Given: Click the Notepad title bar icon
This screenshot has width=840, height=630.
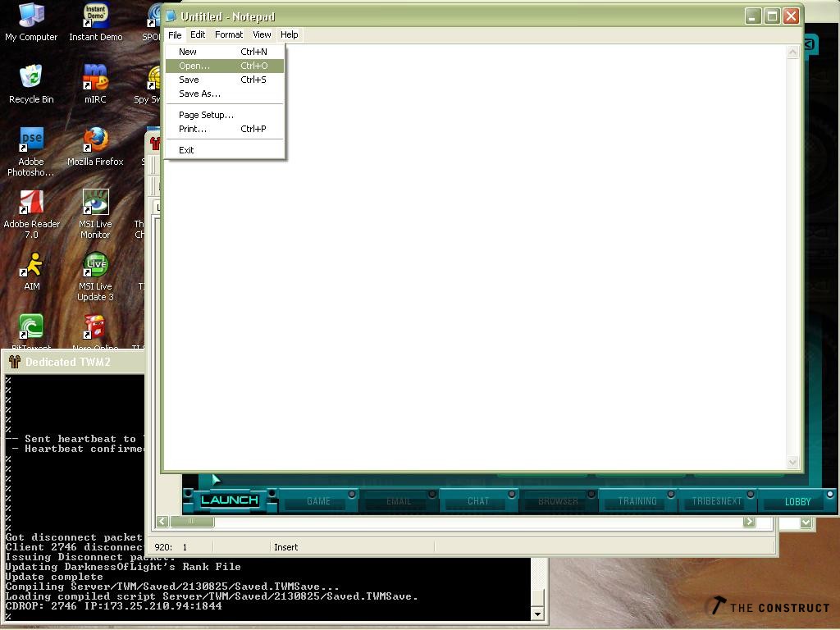Looking at the screenshot, I should 171,16.
